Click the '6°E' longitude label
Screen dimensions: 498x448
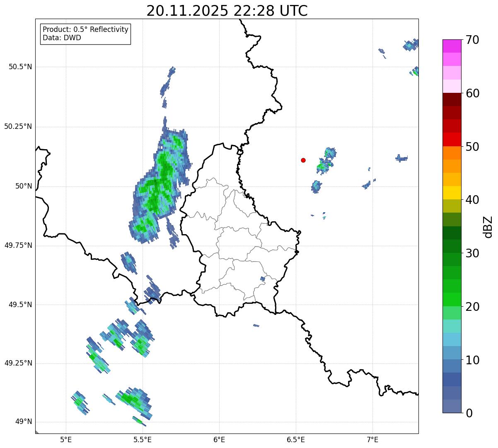(219, 439)
